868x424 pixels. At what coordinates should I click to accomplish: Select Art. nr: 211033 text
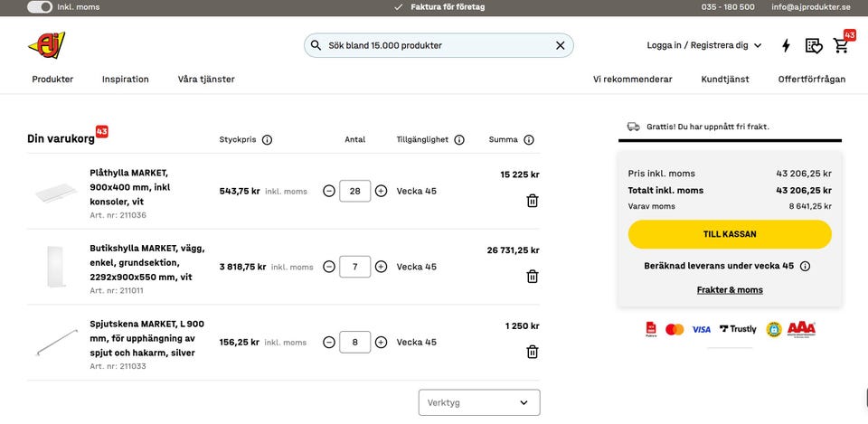[x=118, y=366]
